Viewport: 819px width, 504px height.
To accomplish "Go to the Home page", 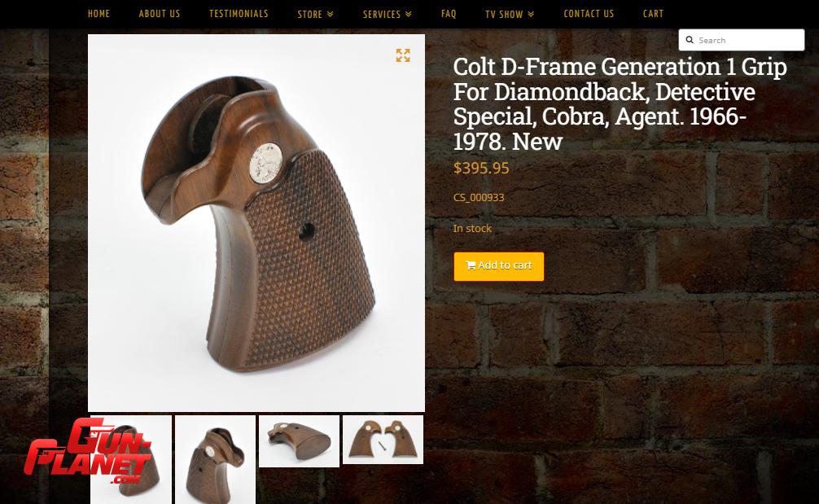I will coord(99,14).
